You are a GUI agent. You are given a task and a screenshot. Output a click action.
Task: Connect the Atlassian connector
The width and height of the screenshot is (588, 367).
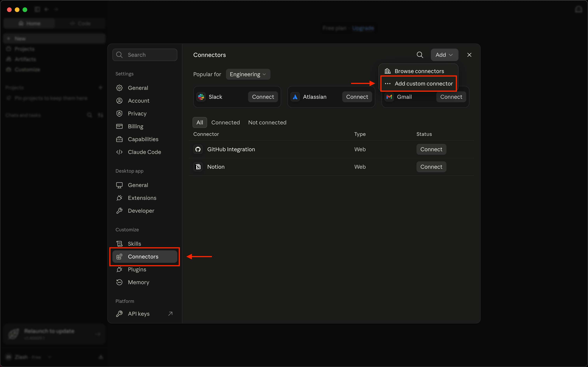357,97
